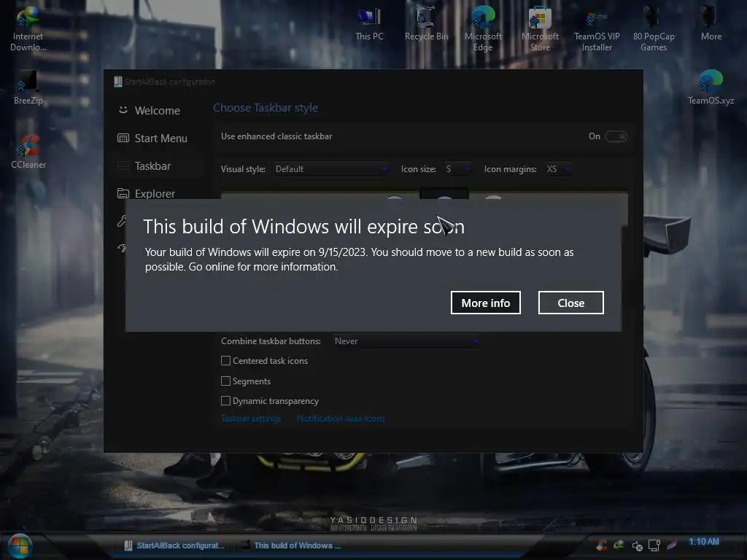Open the Microsoft Store desktop icon
Screen dimensions: 747x560
pos(541,28)
